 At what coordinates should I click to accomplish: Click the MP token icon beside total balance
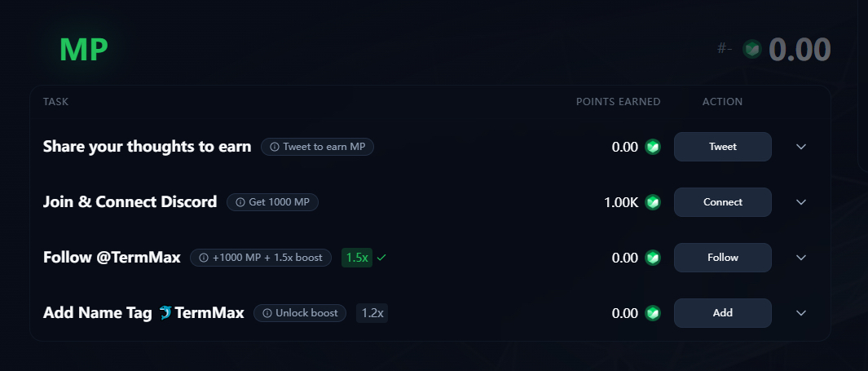(754, 50)
